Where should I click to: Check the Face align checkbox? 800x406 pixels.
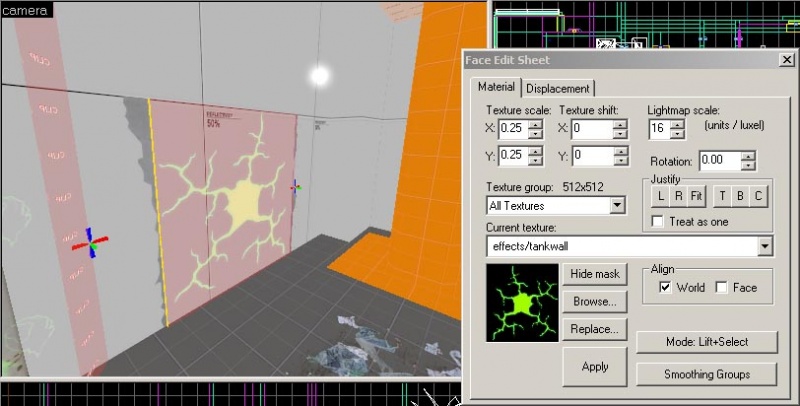(x=721, y=288)
